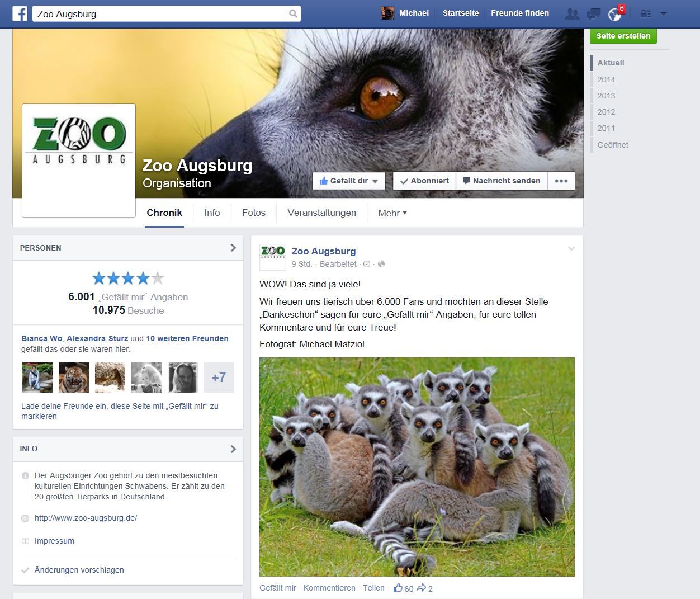The width and height of the screenshot is (700, 599).
Task: Open the notifications globe icon
Action: 614,15
